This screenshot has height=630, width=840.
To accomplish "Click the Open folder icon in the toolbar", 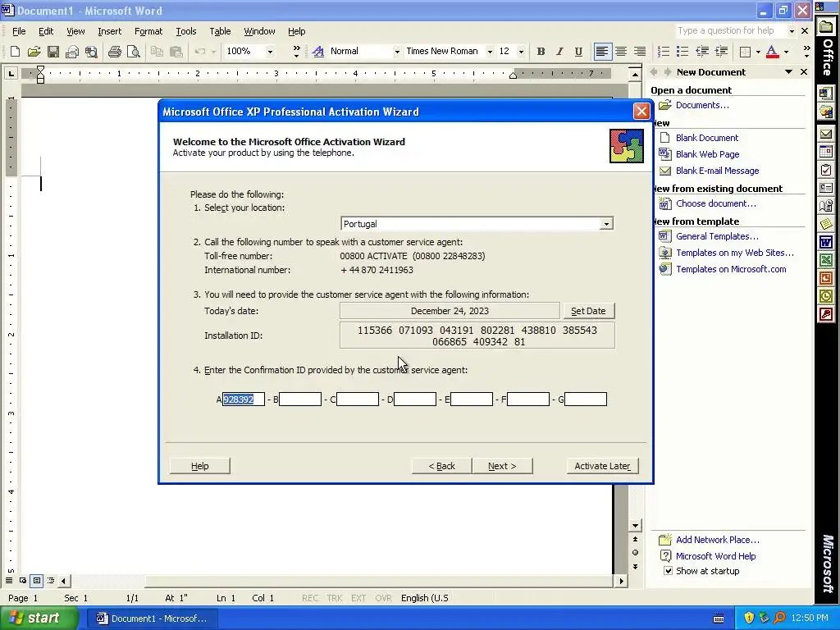I will [34, 52].
